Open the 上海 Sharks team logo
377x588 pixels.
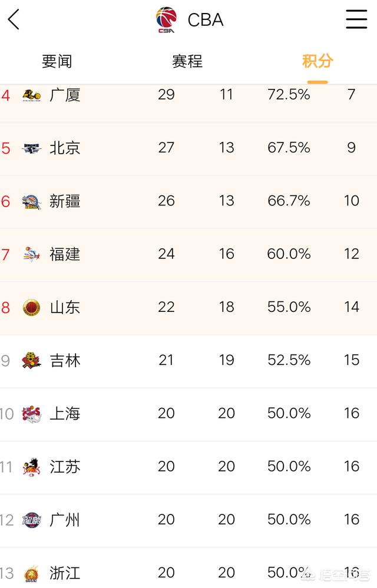tap(31, 414)
